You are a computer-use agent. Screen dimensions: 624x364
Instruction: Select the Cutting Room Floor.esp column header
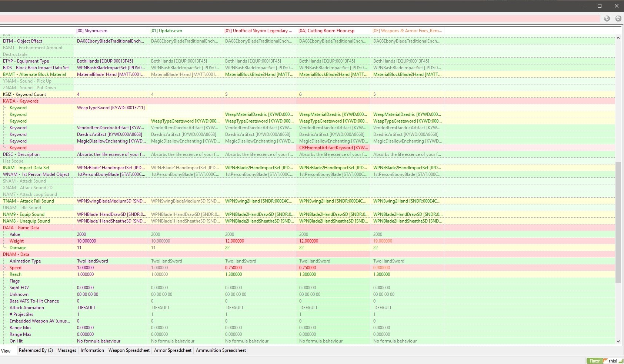click(x=333, y=31)
